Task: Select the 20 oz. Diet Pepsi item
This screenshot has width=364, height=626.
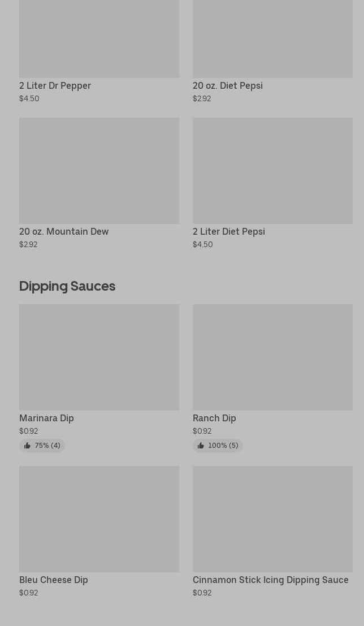Action: pyautogui.click(x=227, y=86)
